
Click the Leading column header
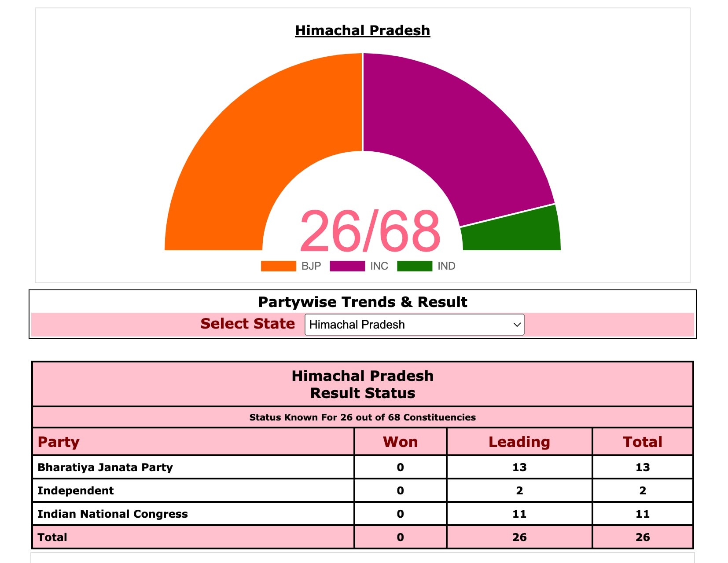coord(519,442)
